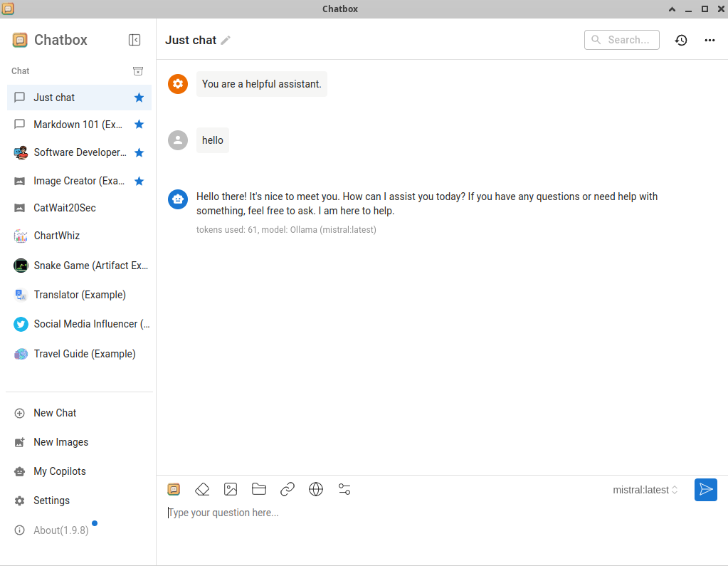Toggle the web browsing globe icon
728x566 pixels.
[316, 489]
